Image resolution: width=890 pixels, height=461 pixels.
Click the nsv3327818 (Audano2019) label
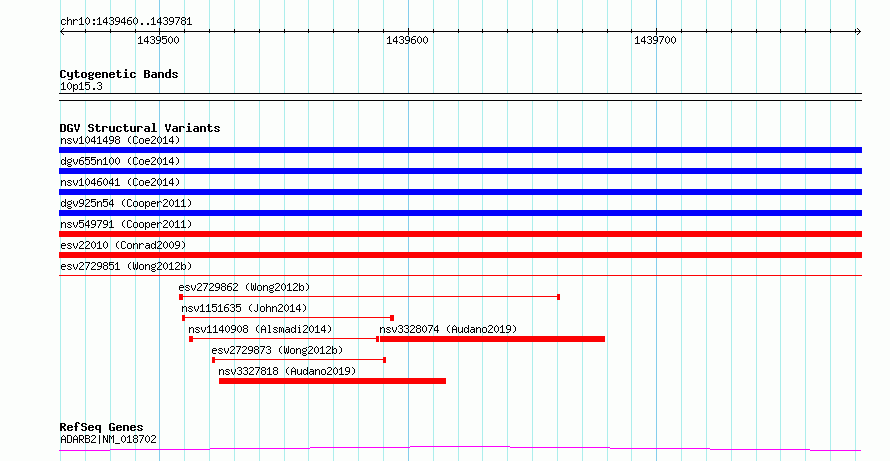287,371
